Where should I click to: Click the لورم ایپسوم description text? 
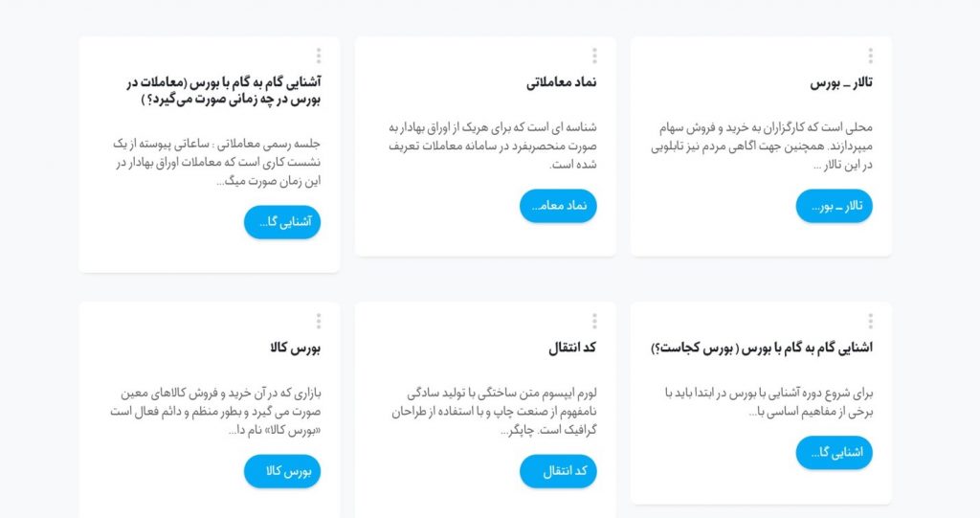[495, 412]
